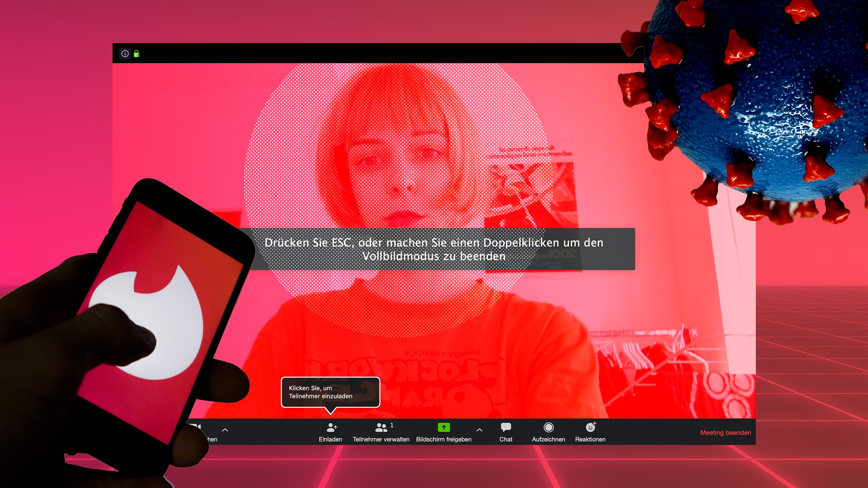
Task: Click Meeting beenden to end meeting
Action: pos(725,433)
